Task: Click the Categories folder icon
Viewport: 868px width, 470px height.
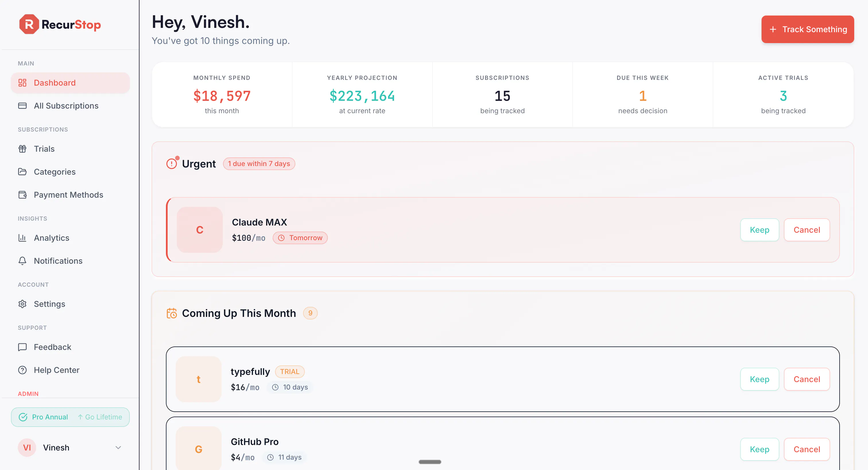Action: 22,172
